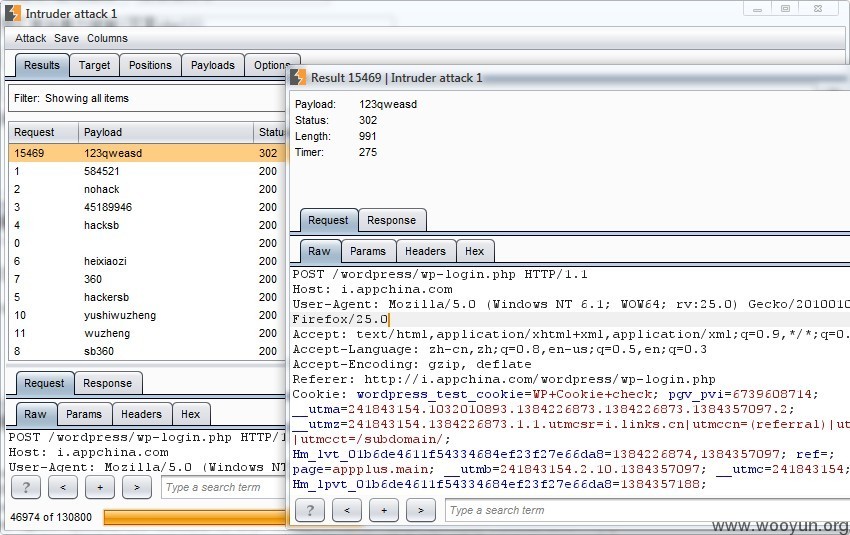850x535 pixels.
Task: Click the attack progress bar
Action: (x=195, y=517)
